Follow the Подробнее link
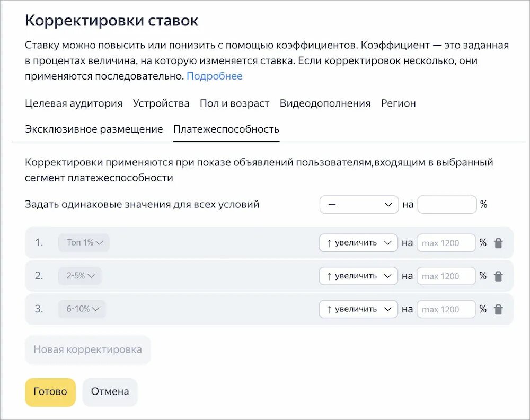530x420 pixels. [214, 76]
